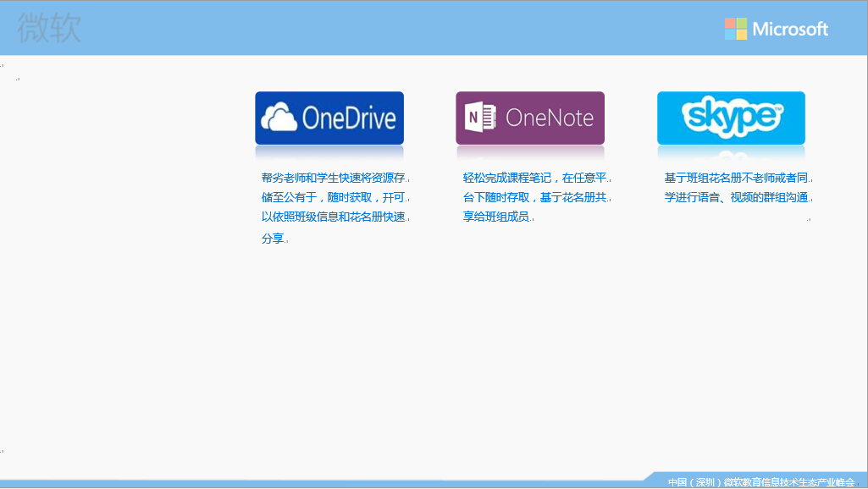Click the line 台下随时存取，基于花名册共
Screen dimensions: 868x489
(534, 197)
